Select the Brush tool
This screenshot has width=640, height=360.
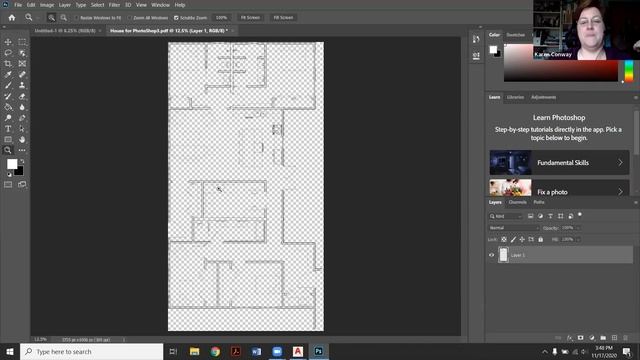[8, 85]
